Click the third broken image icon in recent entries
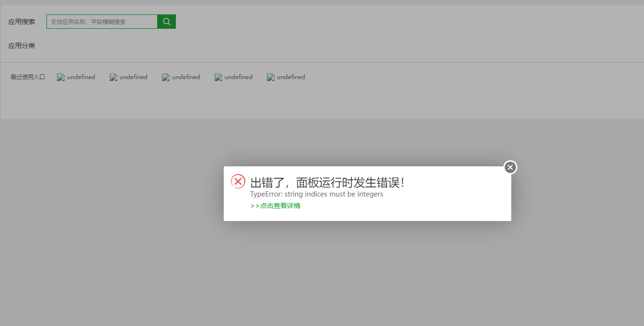The width and height of the screenshot is (644, 326). pos(166,77)
